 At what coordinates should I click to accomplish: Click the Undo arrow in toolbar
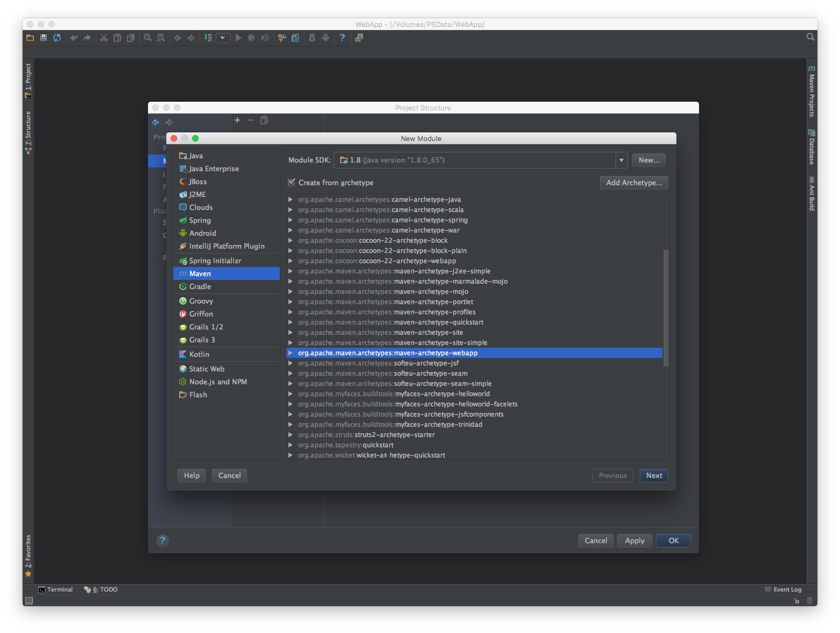coord(74,38)
